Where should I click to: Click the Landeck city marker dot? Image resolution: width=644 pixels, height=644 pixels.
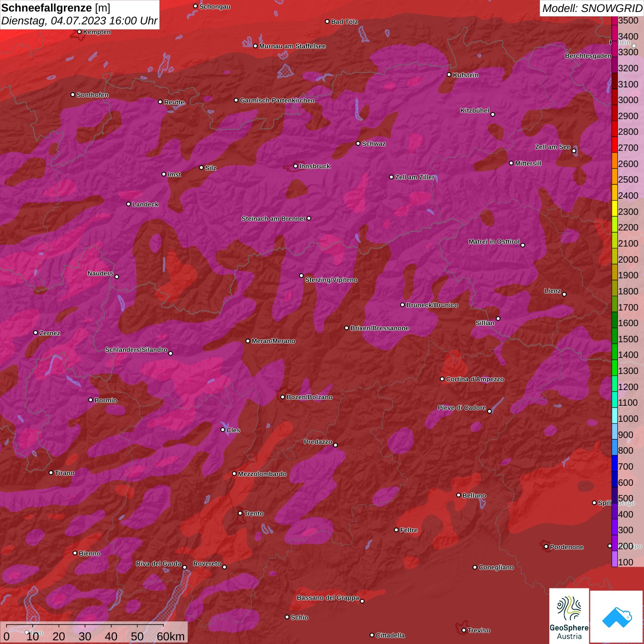[x=128, y=204]
